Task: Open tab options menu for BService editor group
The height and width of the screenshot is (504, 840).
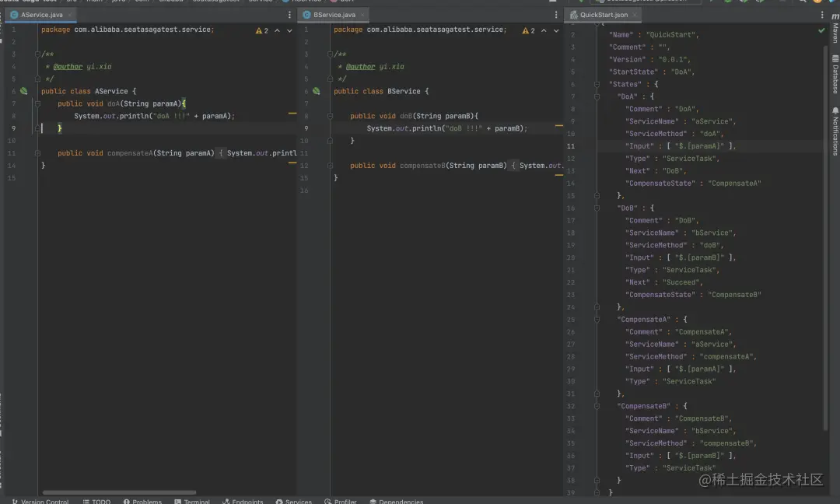Action: tap(555, 15)
